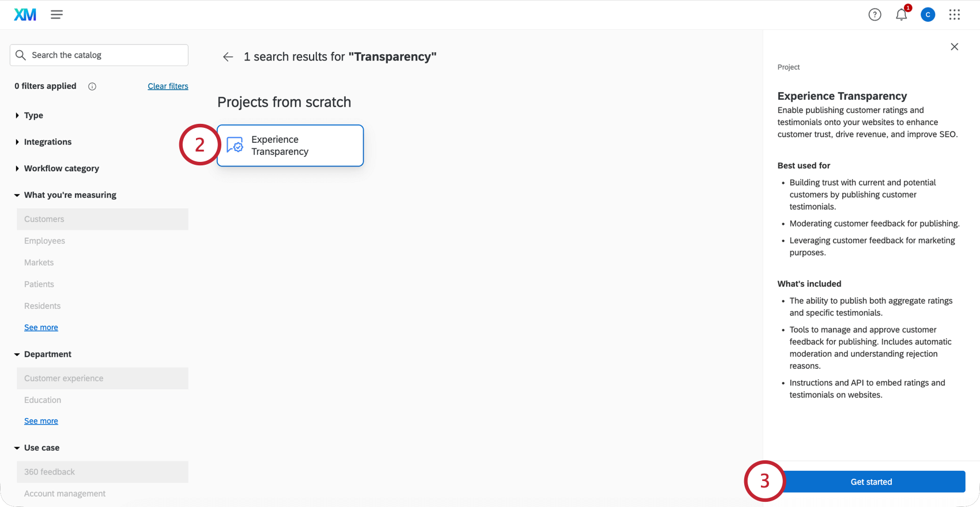The height and width of the screenshot is (507, 980).
Task: Expand the Type filter section
Action: [x=33, y=115]
